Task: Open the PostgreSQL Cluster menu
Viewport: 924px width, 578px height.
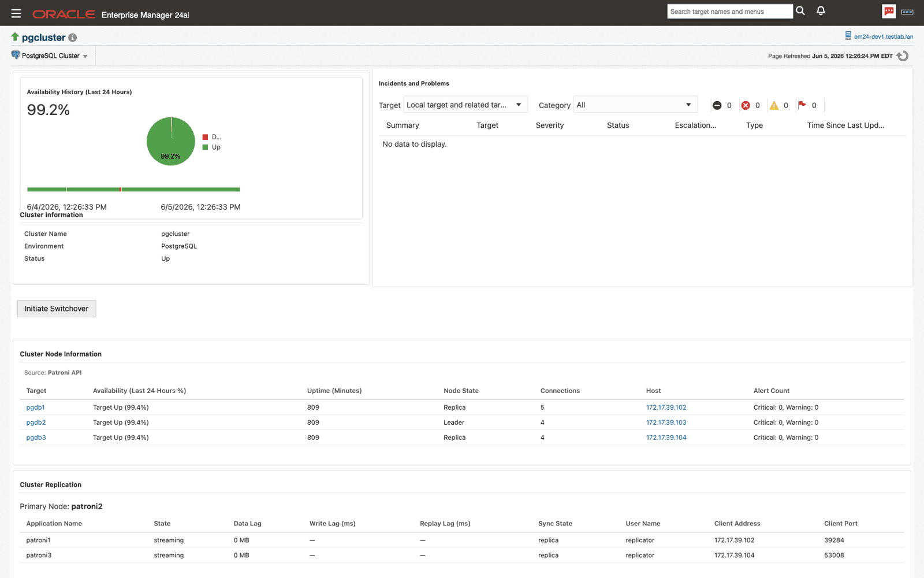Action: coord(54,56)
